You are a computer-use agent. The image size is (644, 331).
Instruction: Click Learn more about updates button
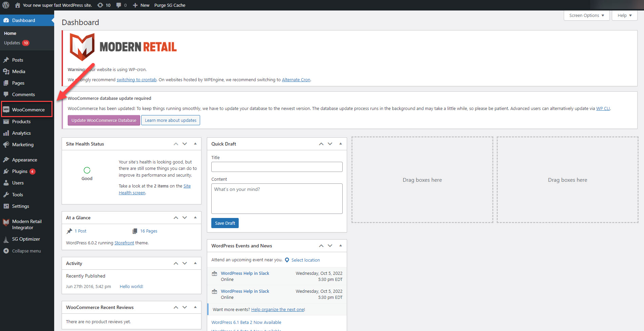171,120
